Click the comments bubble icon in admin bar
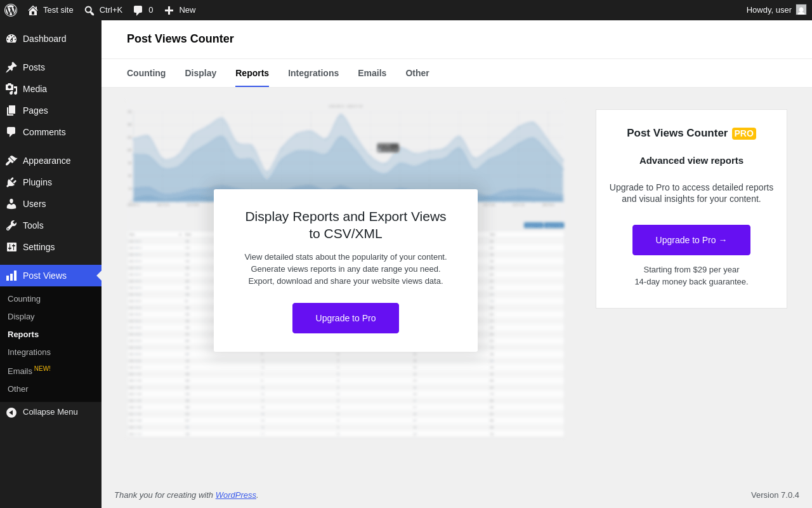The height and width of the screenshot is (508, 812). click(138, 10)
